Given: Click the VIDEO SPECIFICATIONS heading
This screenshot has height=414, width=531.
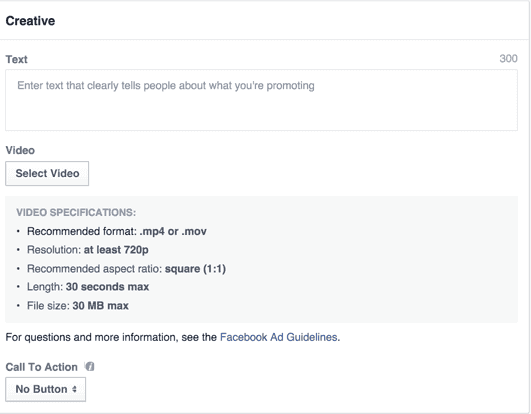Looking at the screenshot, I should 76,213.
